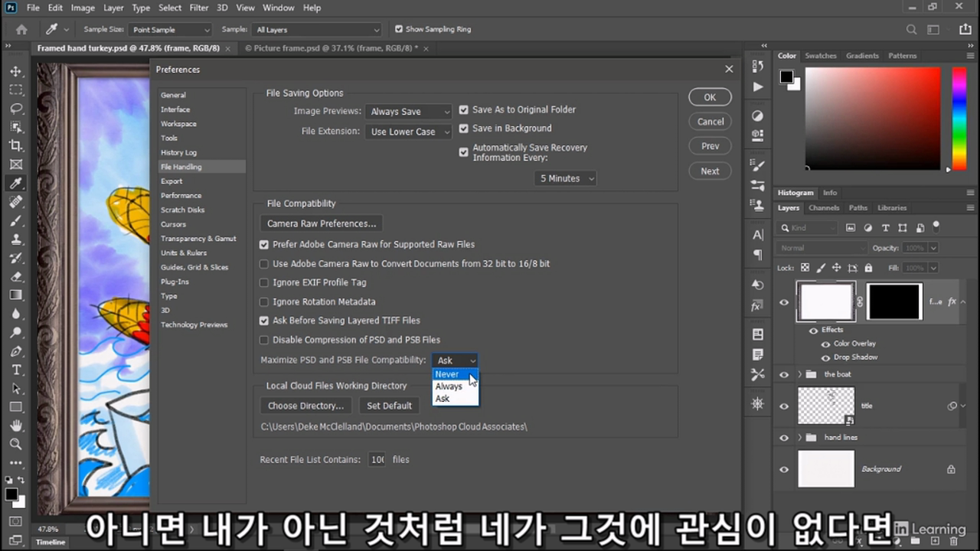Select the Brush tool
980x551 pixels.
[x=16, y=220]
